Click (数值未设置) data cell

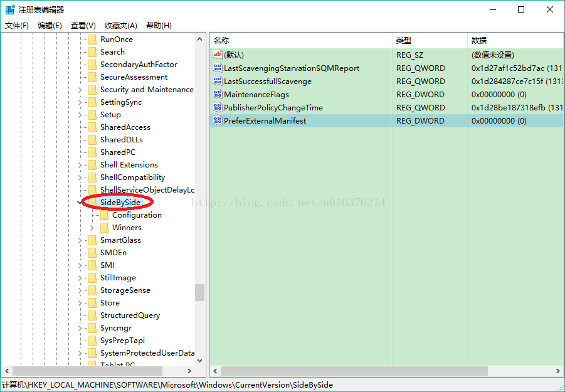click(493, 55)
